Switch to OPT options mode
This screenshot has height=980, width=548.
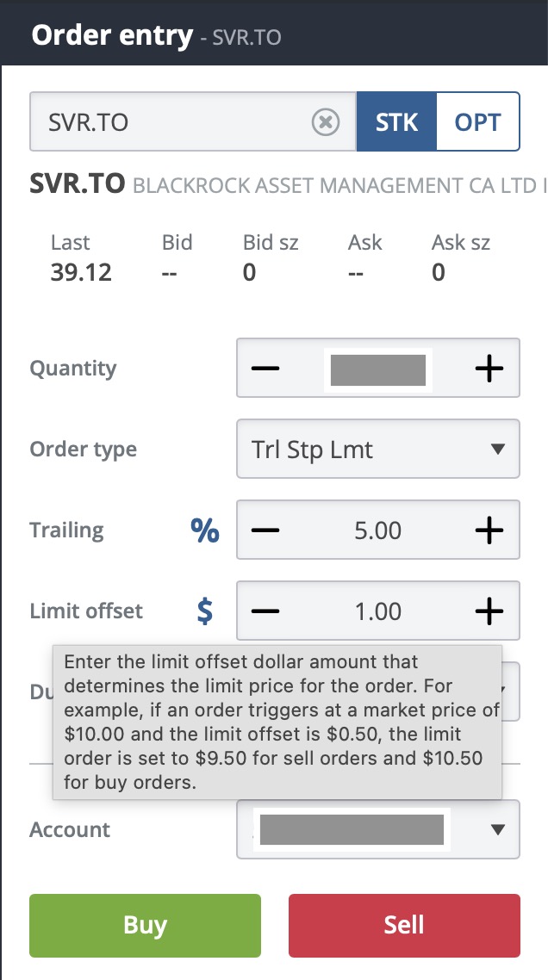tap(477, 122)
